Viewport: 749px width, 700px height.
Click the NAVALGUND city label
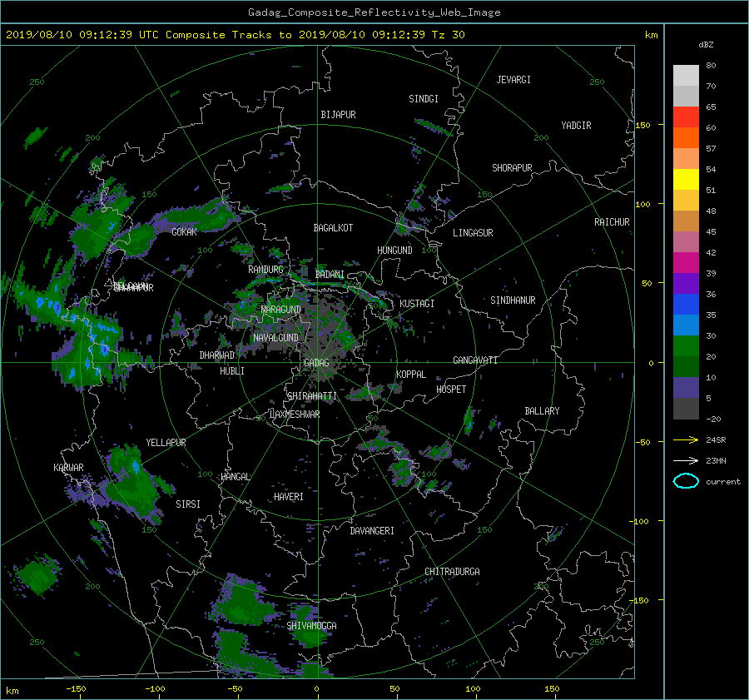275,338
